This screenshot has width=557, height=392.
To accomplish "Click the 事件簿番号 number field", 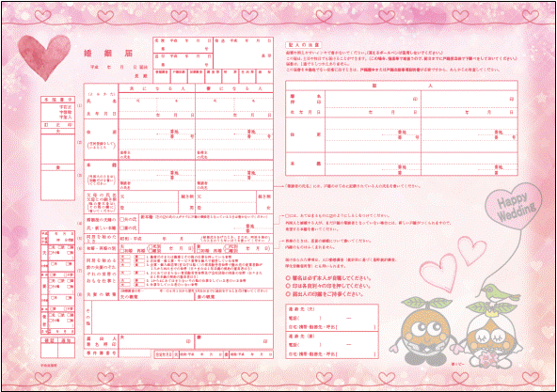I will pyautogui.click(x=135, y=353).
